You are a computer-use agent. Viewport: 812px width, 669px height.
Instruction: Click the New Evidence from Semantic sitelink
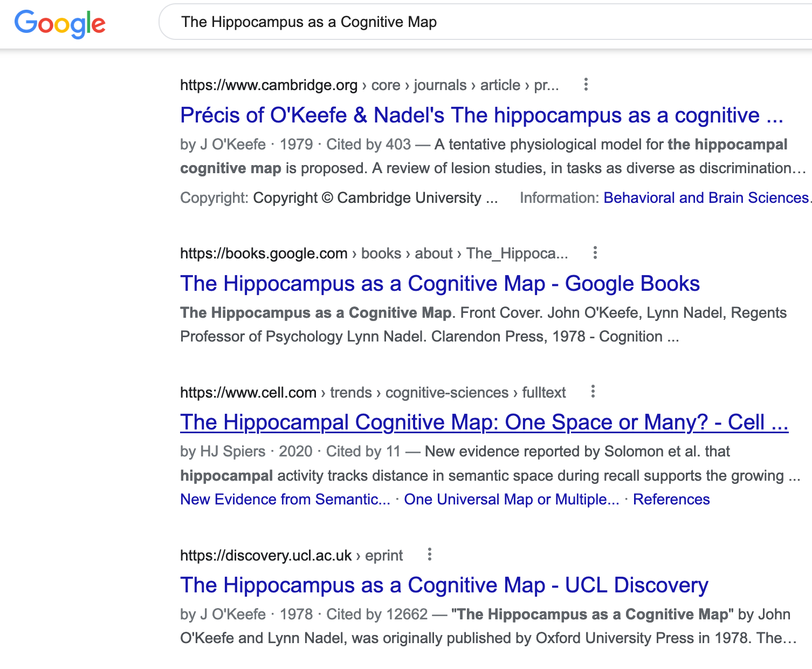tap(286, 499)
